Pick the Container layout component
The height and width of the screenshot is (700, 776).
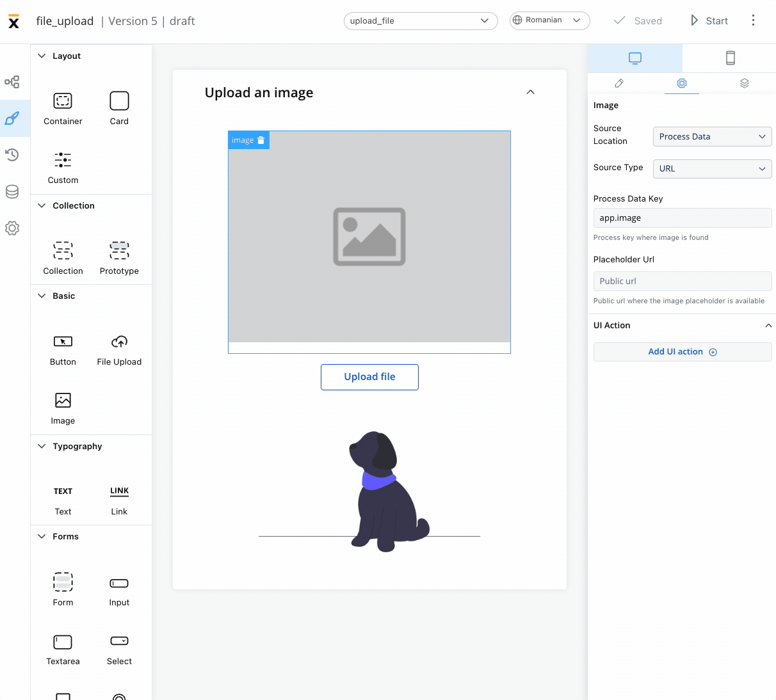click(63, 108)
